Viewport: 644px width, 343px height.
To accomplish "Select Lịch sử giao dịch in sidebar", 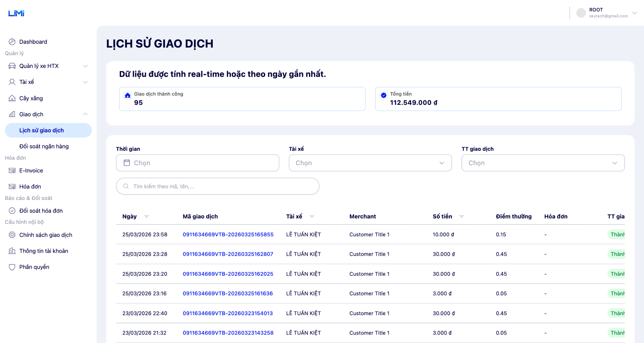I will (x=48, y=130).
